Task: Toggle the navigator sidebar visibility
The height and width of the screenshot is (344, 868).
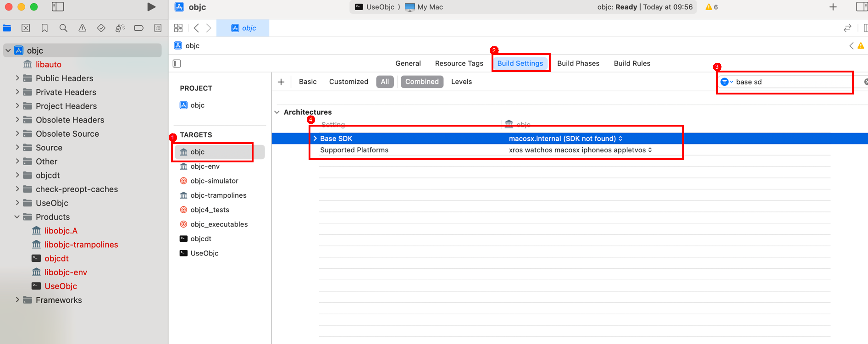Action: point(58,7)
